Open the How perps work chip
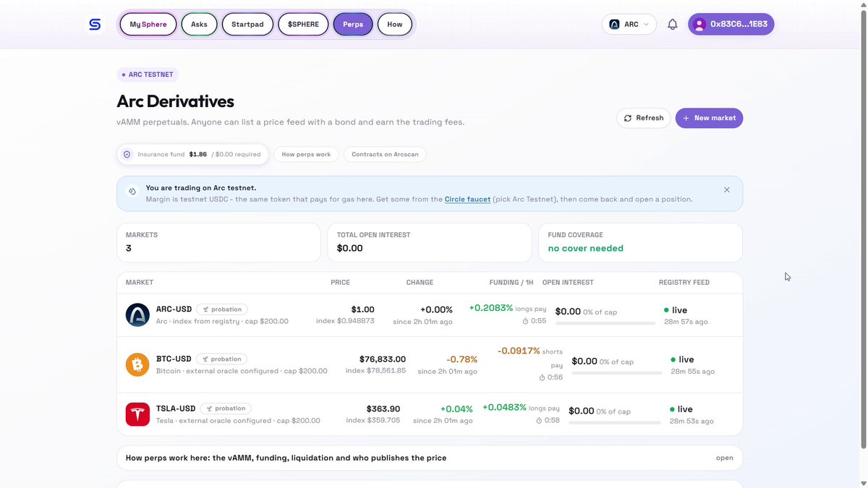Image resolution: width=868 pixels, height=488 pixels. pyautogui.click(x=306, y=154)
